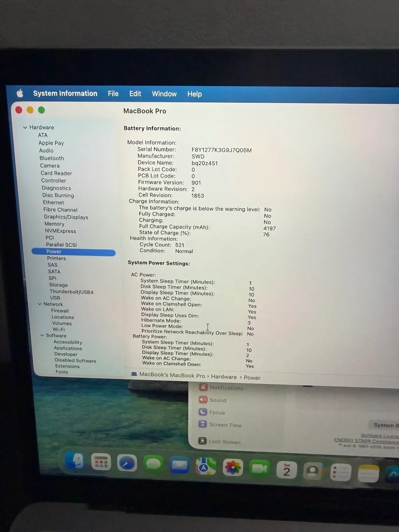Open Mail app in the Dock

tap(180, 465)
